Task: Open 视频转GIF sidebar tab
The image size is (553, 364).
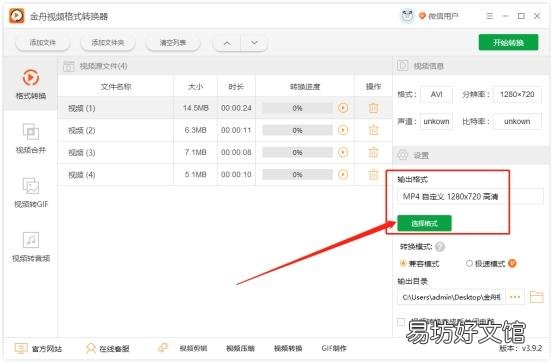Action: pyautogui.click(x=31, y=193)
